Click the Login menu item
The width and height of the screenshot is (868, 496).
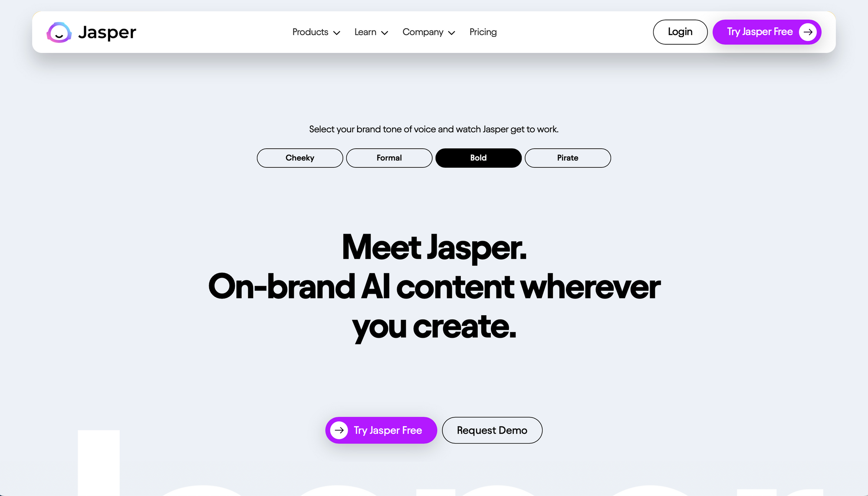click(x=680, y=32)
